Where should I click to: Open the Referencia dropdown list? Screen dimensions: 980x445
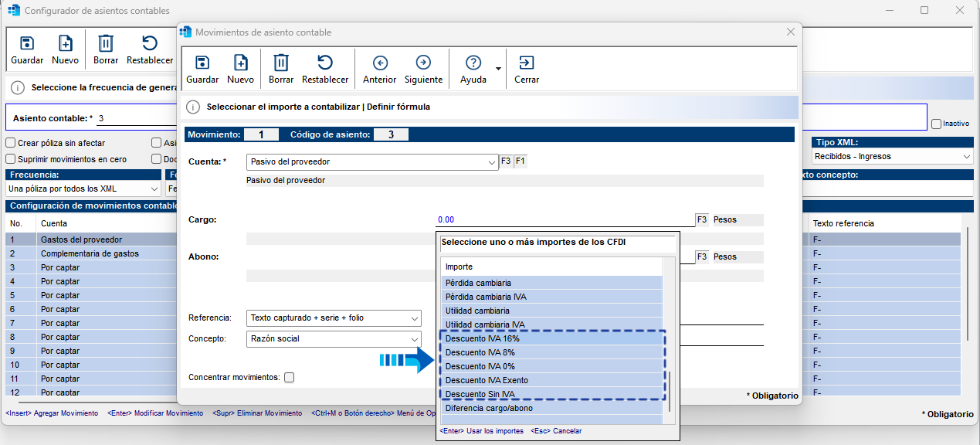coord(415,318)
